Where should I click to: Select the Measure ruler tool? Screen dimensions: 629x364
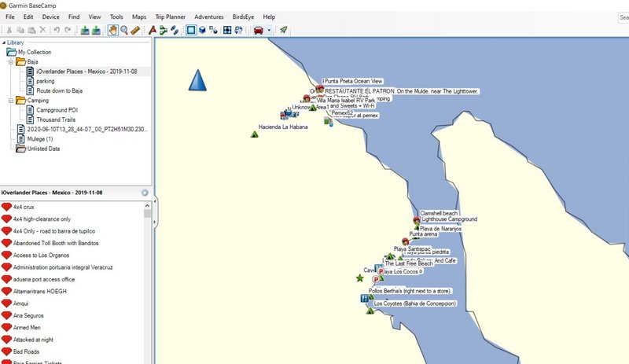tap(135, 30)
